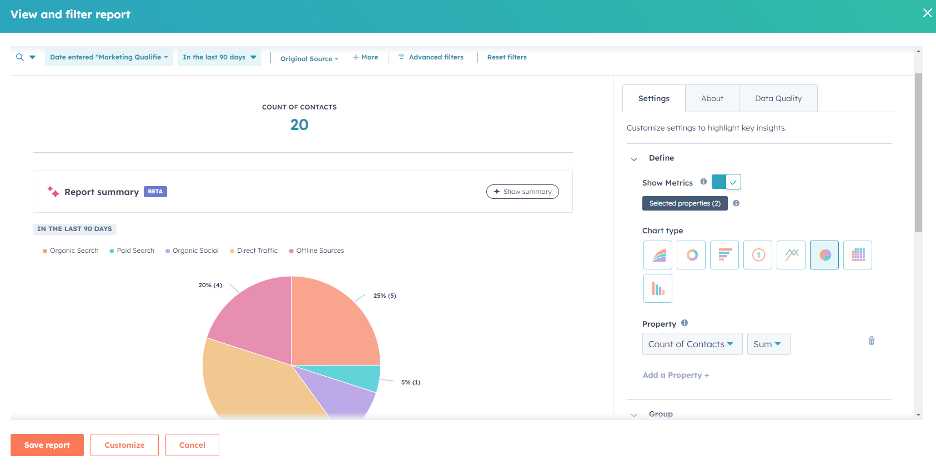Open the Sum aggregation dropdown
Screen dimensions: 936x466
(x=768, y=344)
